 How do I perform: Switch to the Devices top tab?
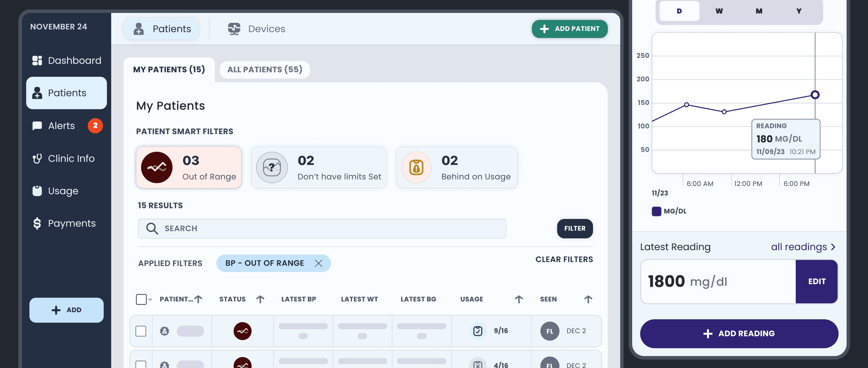pos(256,29)
